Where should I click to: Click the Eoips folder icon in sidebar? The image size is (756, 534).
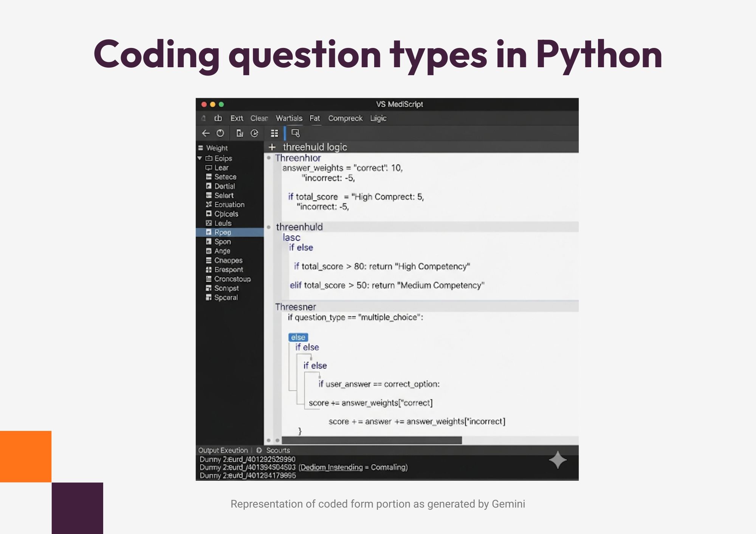coord(209,158)
